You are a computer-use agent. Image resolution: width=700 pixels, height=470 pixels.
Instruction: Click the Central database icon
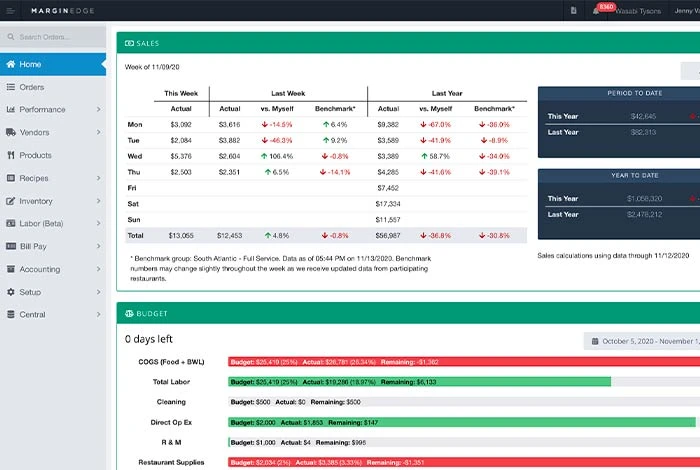11,315
